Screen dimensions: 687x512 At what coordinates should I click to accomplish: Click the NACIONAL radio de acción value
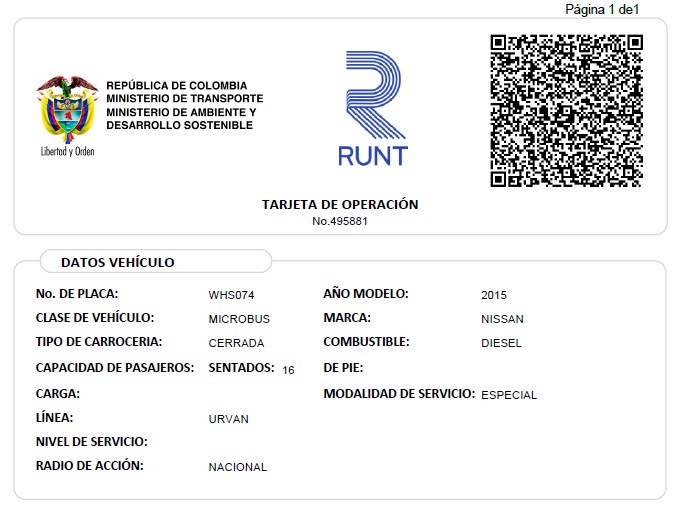click(237, 467)
